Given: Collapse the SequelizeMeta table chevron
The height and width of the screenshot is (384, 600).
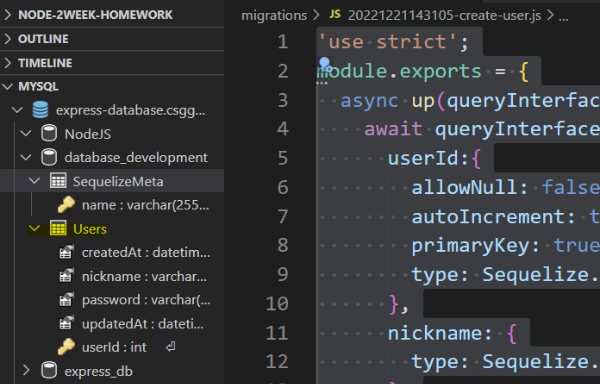Looking at the screenshot, I should (34, 181).
